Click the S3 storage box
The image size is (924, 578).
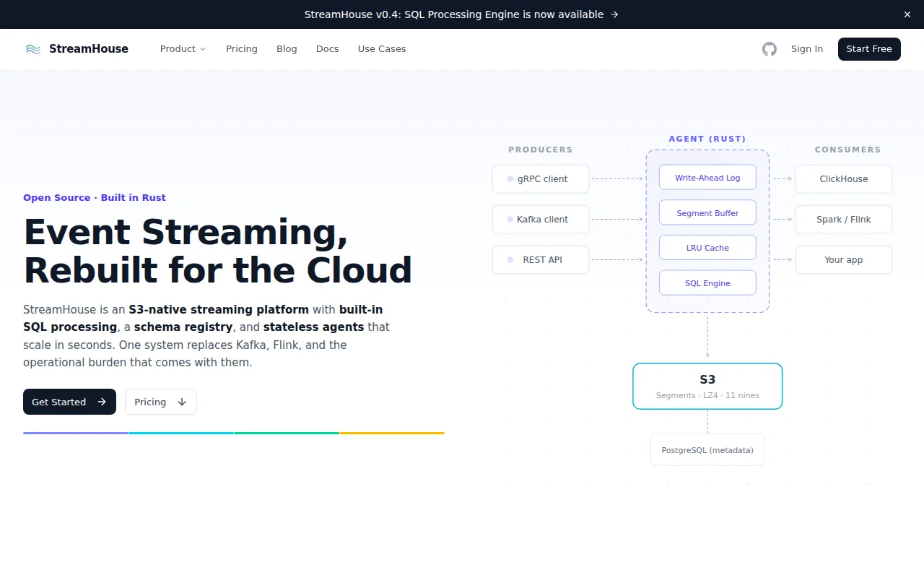[707, 387]
